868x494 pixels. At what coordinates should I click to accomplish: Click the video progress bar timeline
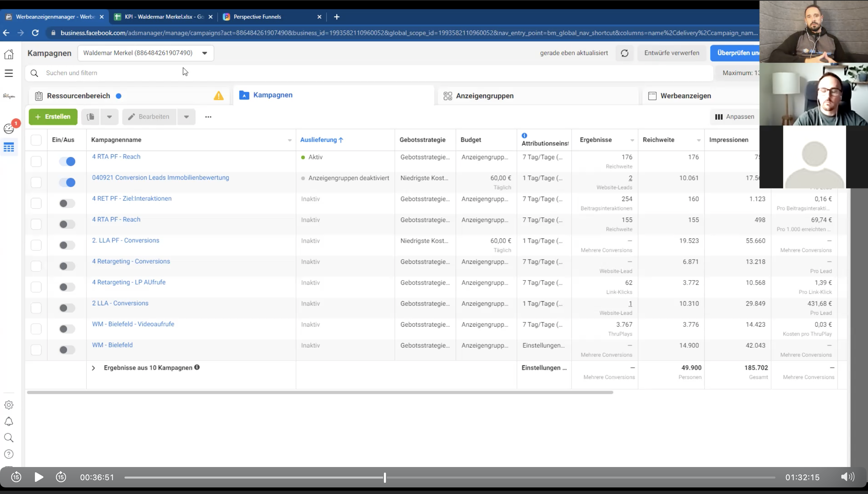[449, 477]
